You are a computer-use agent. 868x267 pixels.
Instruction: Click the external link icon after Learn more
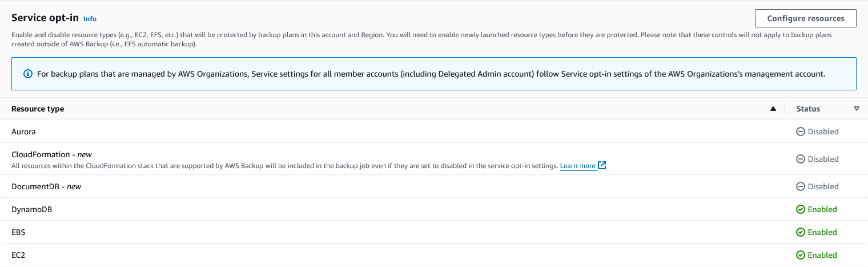[602, 166]
